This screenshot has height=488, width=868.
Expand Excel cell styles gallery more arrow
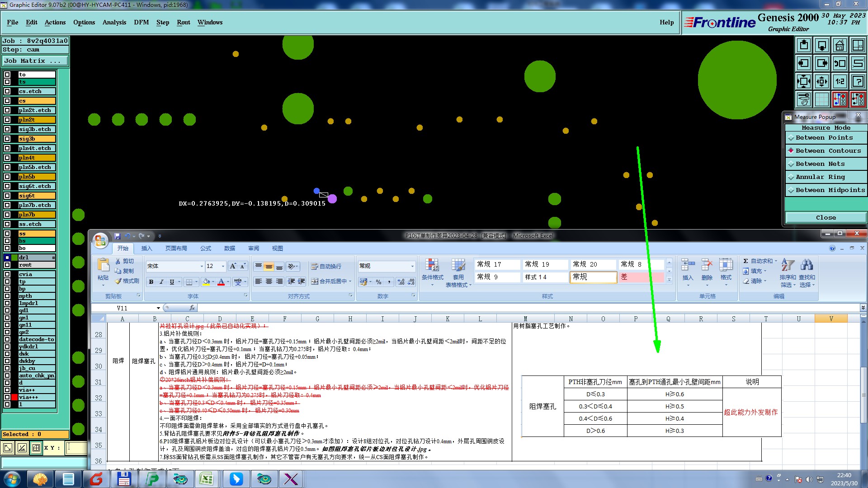tap(669, 280)
